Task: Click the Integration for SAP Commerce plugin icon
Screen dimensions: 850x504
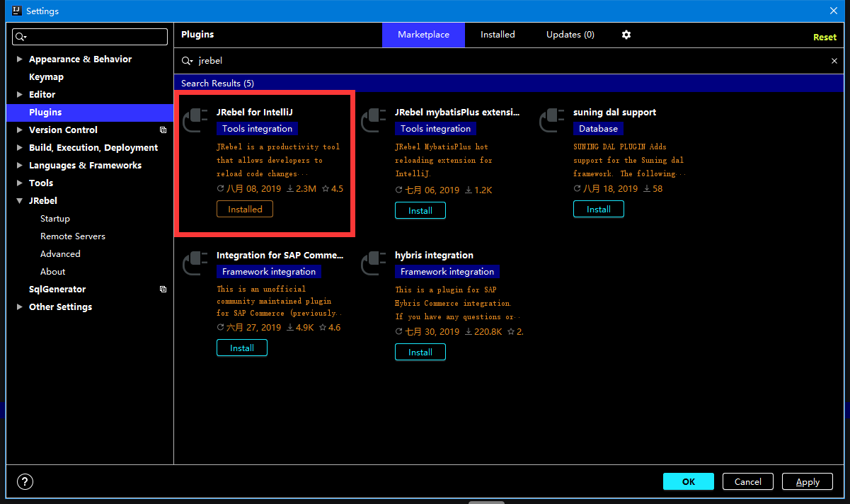Action: (195, 263)
